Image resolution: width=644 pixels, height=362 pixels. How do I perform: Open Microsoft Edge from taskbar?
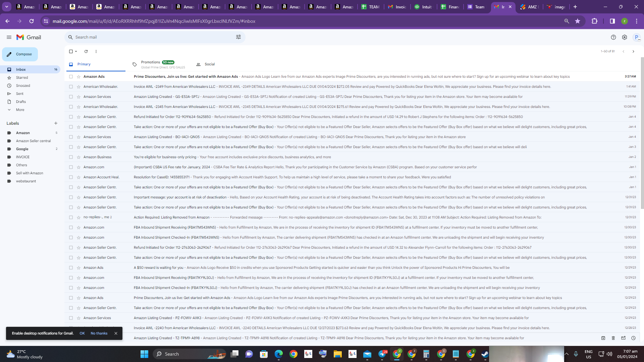point(279,354)
